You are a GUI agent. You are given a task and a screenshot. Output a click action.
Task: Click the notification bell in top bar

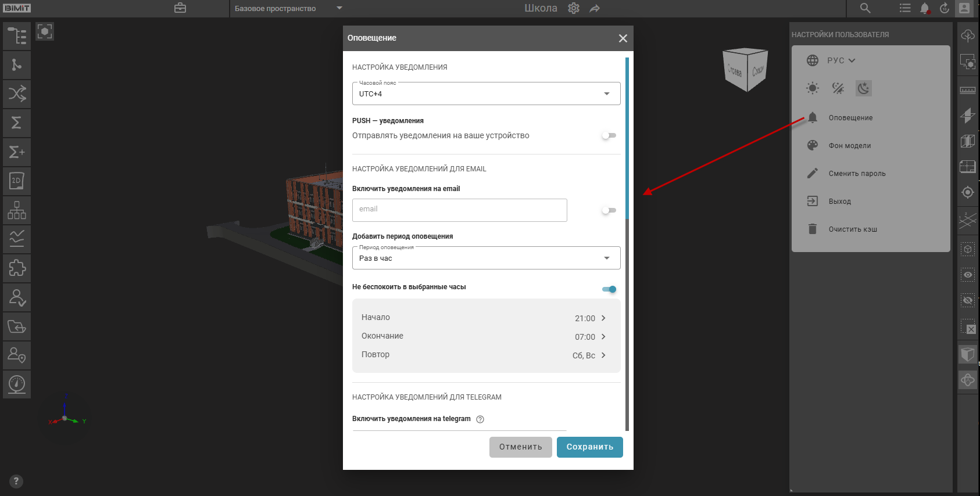(x=924, y=9)
